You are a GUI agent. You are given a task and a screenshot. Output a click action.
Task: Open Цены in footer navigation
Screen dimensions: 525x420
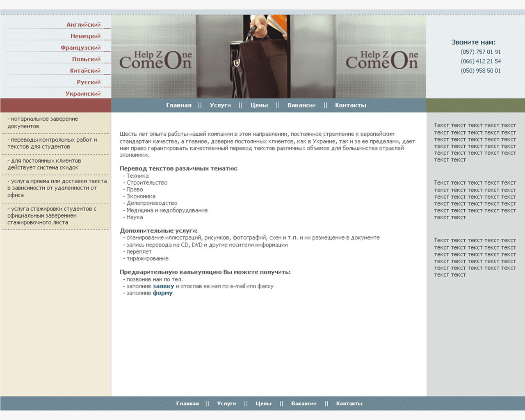264,404
